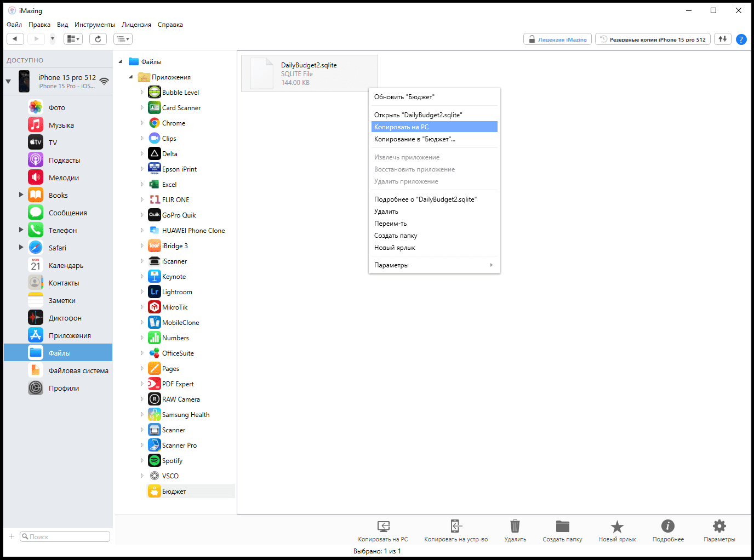This screenshot has height=560, width=754.
Task: Open the Лицензия menu
Action: point(136,25)
